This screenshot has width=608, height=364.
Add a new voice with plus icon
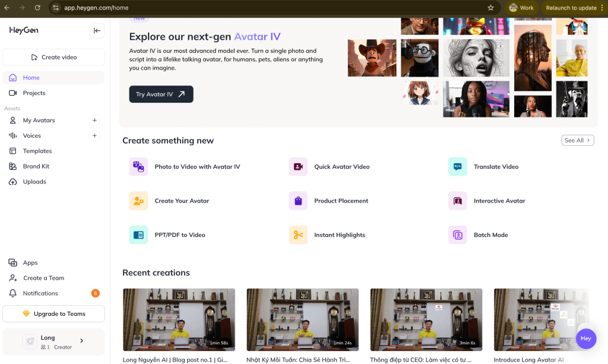94,135
